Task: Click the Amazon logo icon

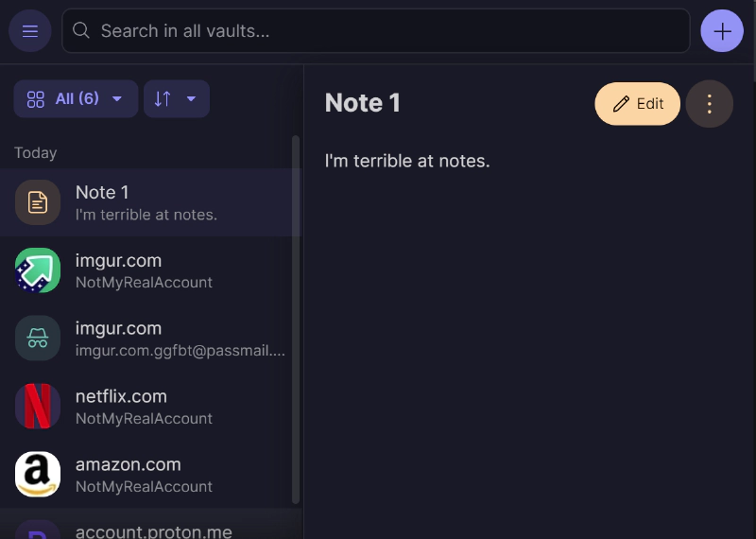Action: point(38,475)
